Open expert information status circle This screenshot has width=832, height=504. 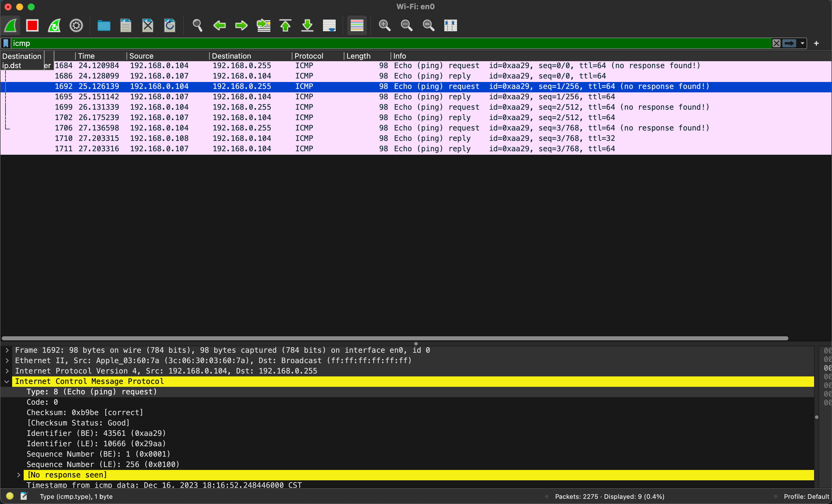[x=10, y=496]
